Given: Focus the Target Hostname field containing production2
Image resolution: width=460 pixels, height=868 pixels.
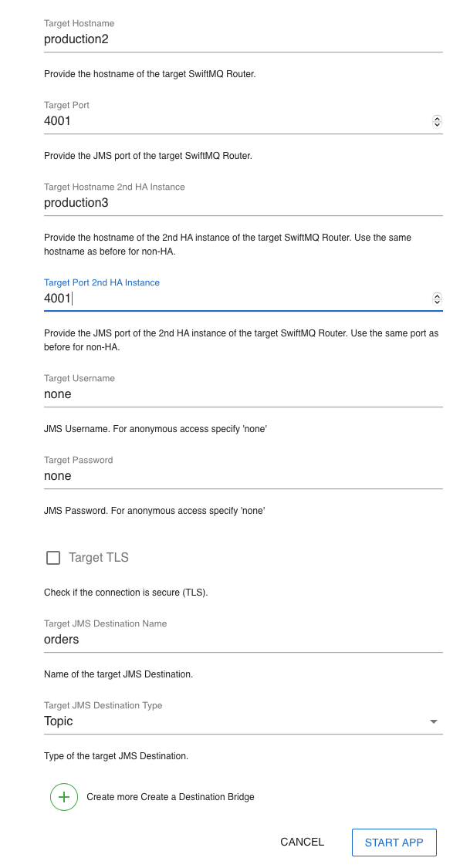Looking at the screenshot, I should tap(243, 39).
